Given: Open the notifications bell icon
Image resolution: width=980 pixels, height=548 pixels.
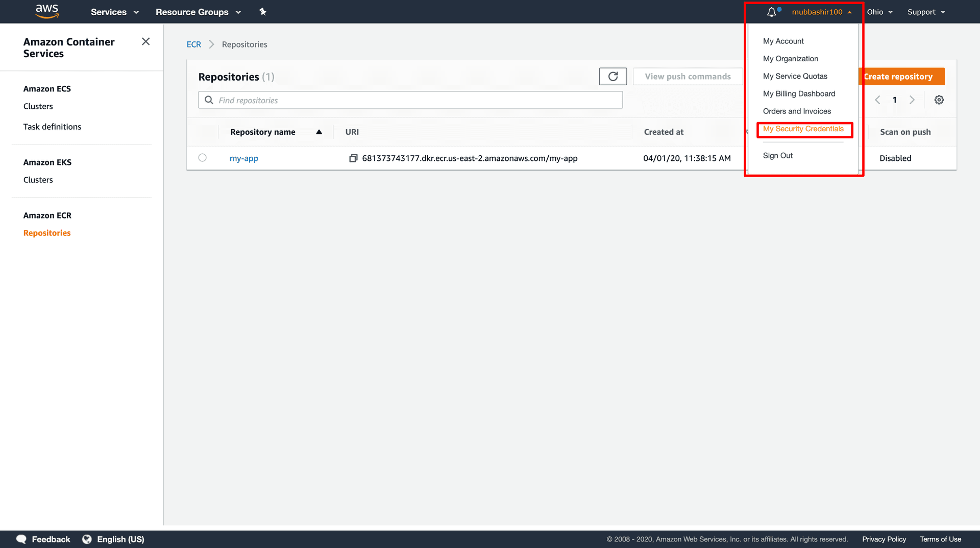Looking at the screenshot, I should coord(771,12).
